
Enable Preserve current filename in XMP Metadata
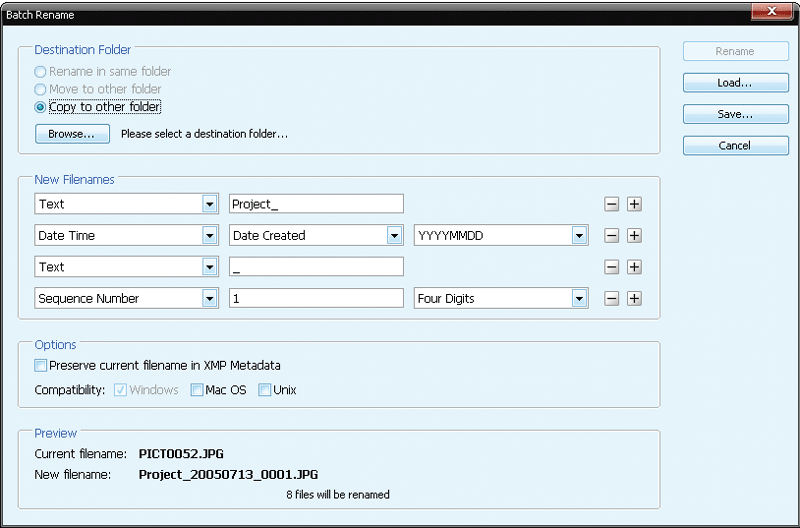coord(41,366)
